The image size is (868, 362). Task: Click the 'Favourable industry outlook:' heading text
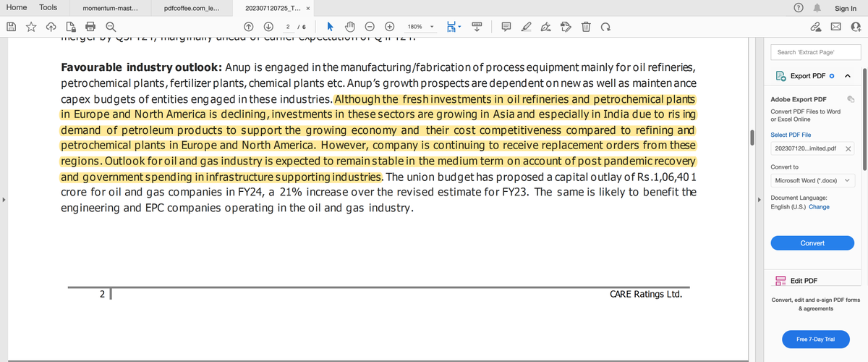pyautogui.click(x=142, y=67)
